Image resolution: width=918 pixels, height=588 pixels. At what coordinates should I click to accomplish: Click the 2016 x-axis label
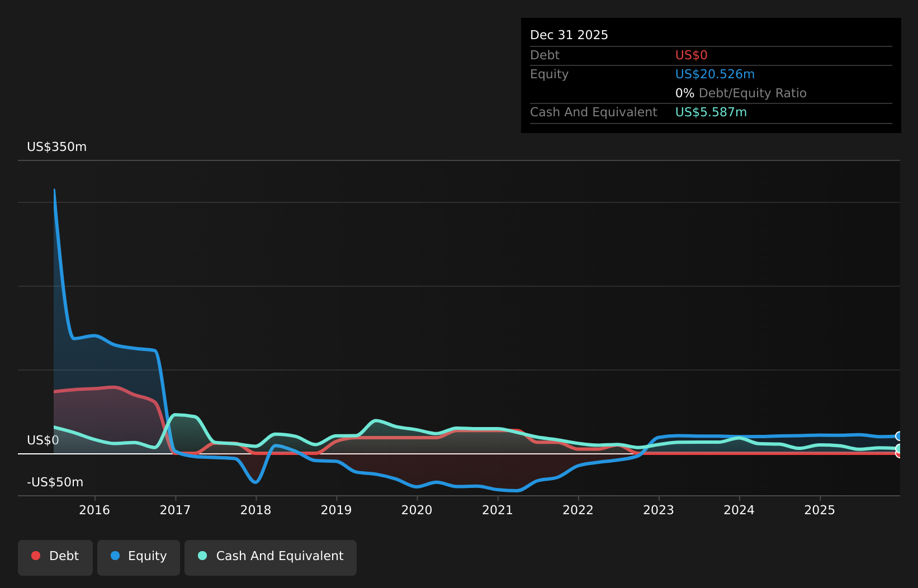click(x=94, y=510)
